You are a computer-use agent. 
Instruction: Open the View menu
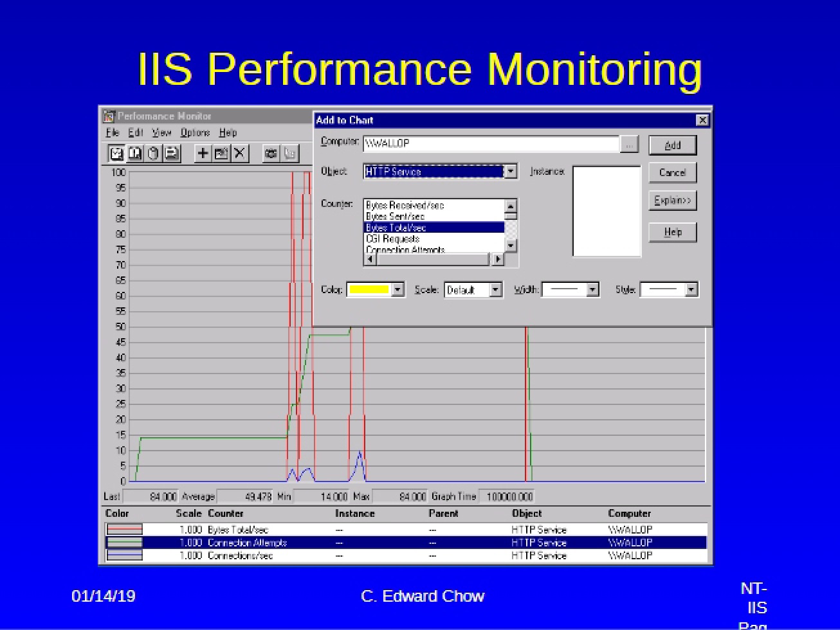tap(161, 132)
